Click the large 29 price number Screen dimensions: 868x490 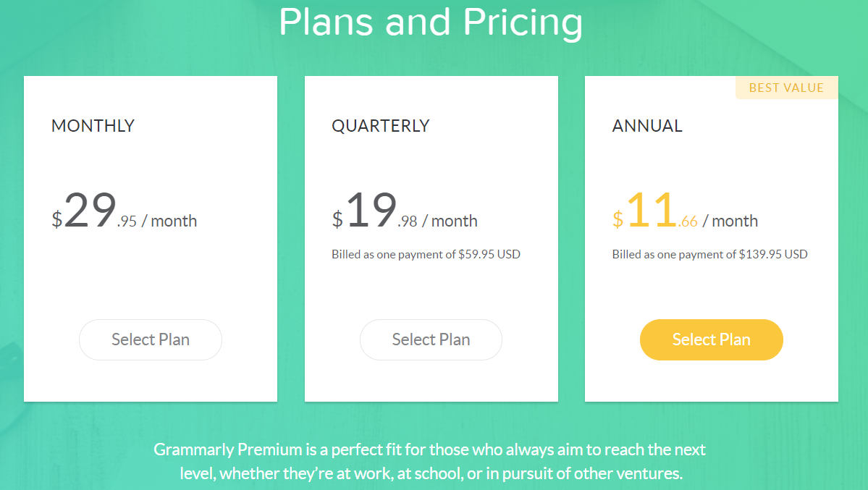pos(90,210)
